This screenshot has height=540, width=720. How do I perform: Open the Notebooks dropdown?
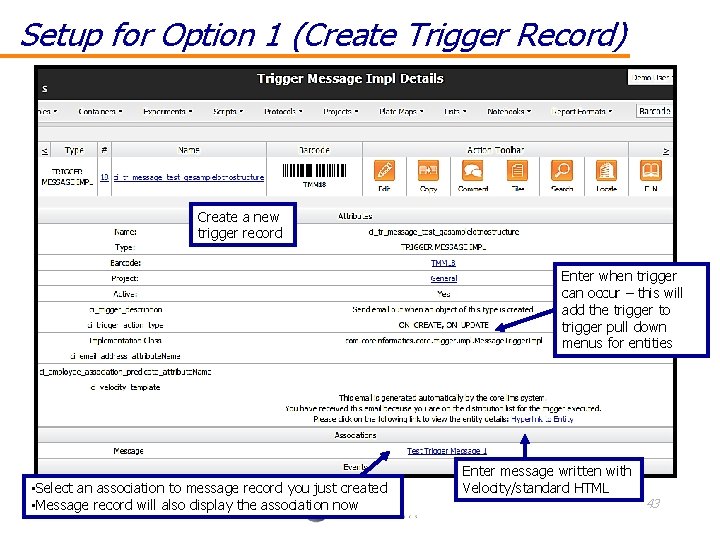509,112
